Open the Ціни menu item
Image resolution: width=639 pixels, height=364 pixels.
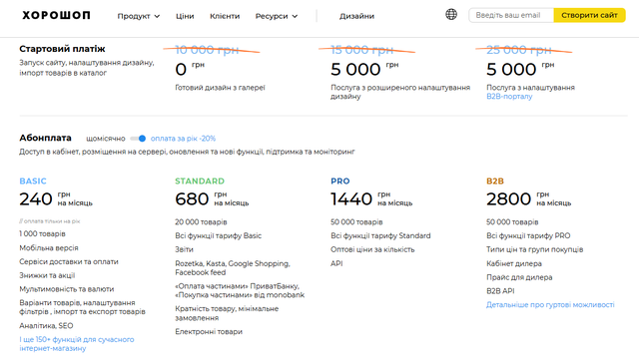(x=185, y=16)
